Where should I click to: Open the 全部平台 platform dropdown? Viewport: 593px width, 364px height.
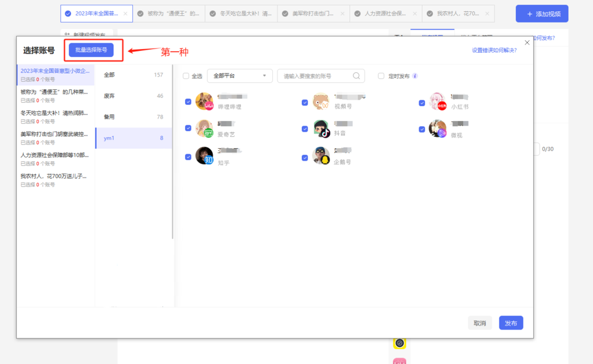[240, 76]
